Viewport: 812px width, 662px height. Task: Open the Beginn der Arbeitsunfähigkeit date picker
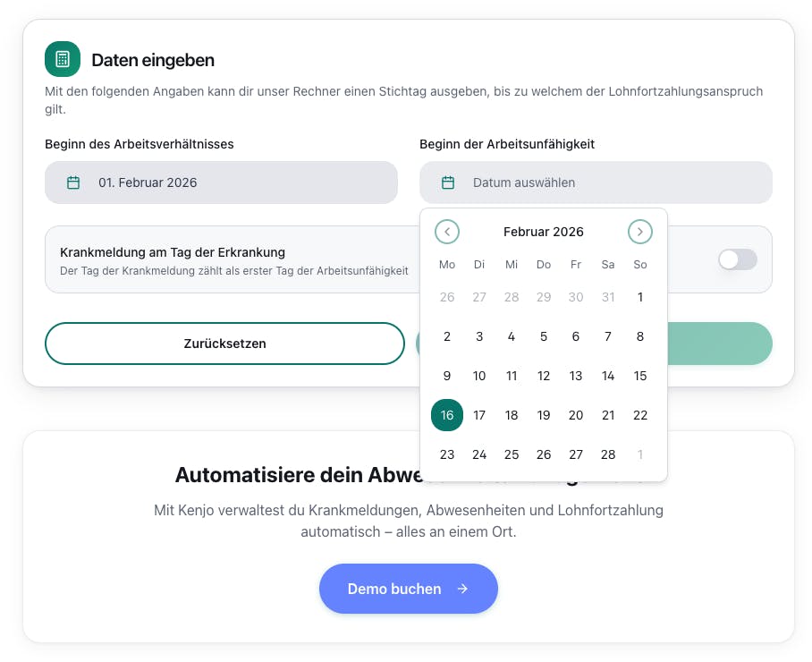click(x=596, y=182)
